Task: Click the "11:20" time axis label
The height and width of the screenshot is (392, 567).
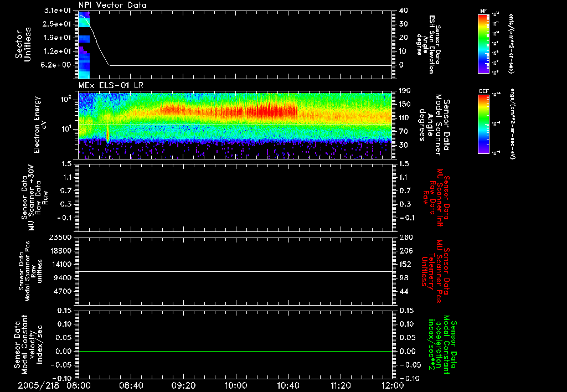Action: tap(340, 385)
